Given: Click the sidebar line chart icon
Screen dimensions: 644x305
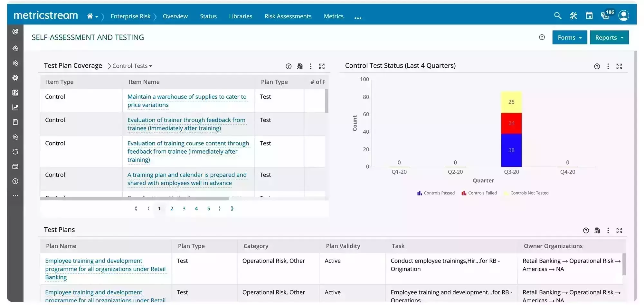Looking at the screenshot, I should (15, 108).
